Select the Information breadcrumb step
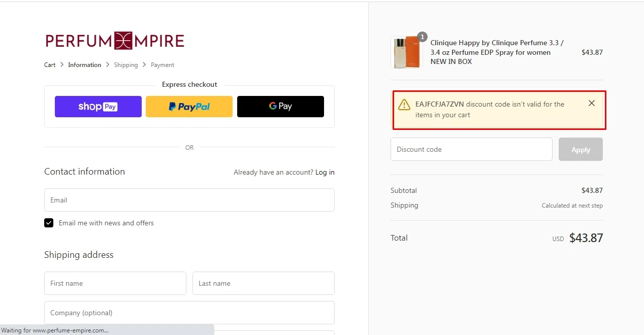Viewport: 644px width, 335px height. pyautogui.click(x=85, y=65)
